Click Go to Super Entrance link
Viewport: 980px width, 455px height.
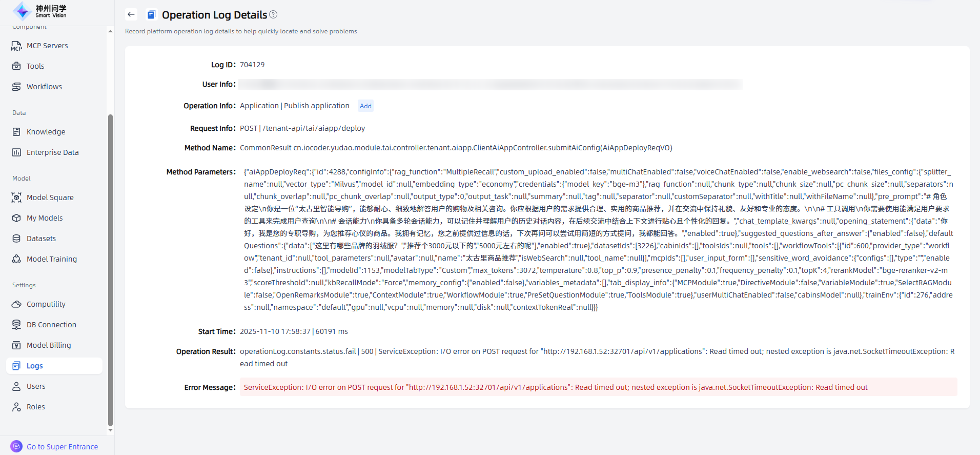point(62,447)
